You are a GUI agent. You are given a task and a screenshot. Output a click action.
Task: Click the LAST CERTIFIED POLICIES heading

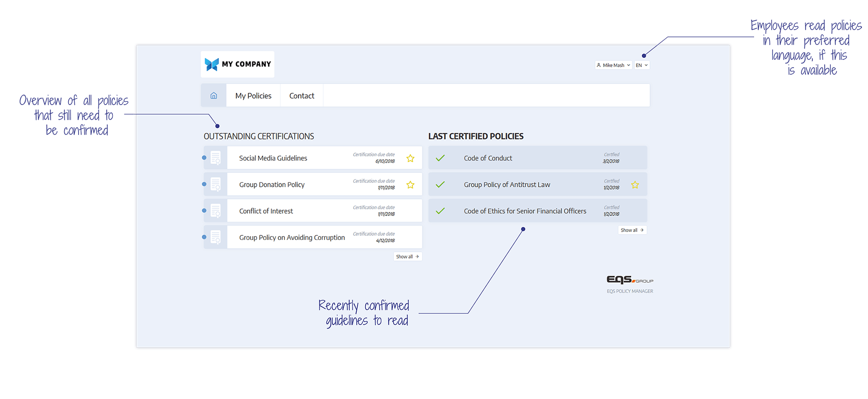coord(476,136)
